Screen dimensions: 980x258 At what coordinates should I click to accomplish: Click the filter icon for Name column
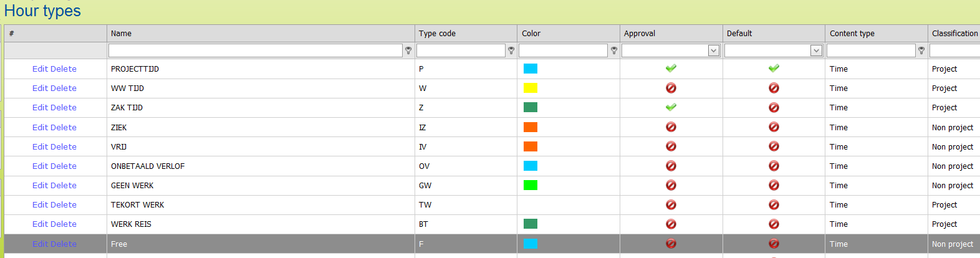click(408, 50)
